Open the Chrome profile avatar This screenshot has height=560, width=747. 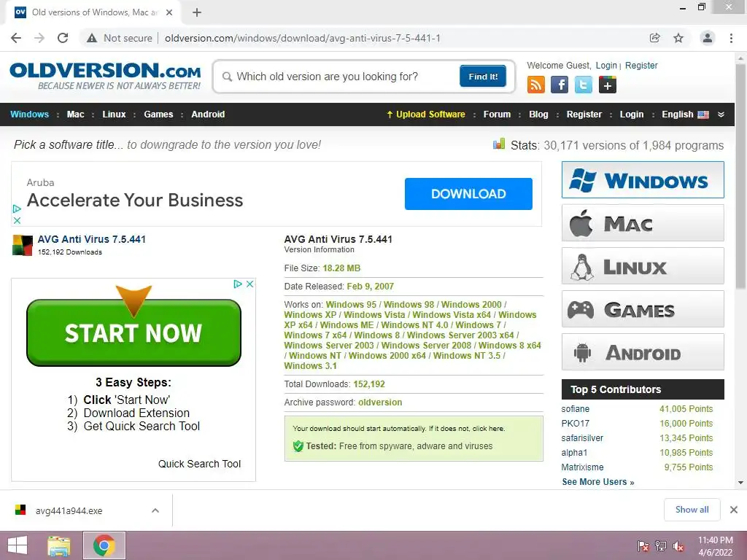click(x=708, y=38)
